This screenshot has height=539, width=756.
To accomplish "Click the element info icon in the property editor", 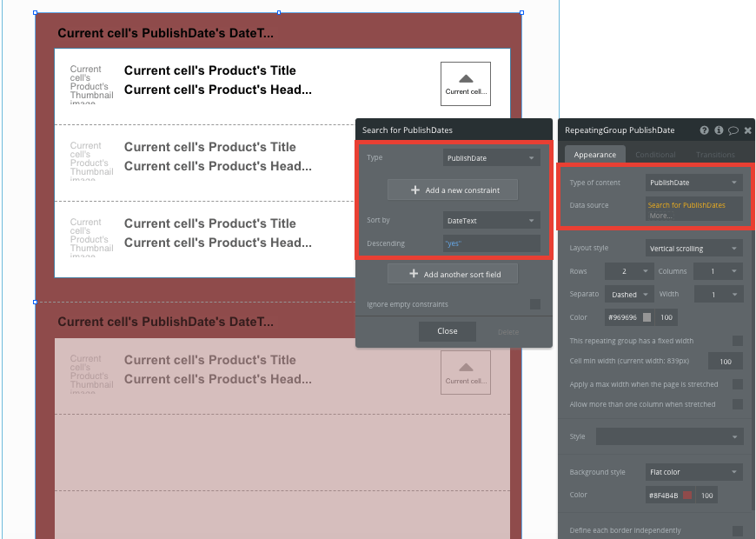I will [719, 130].
